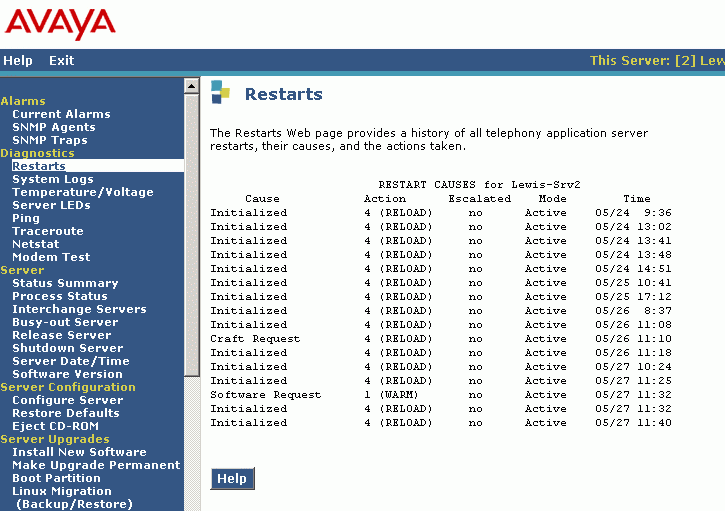Click the Mode column header

(553, 198)
